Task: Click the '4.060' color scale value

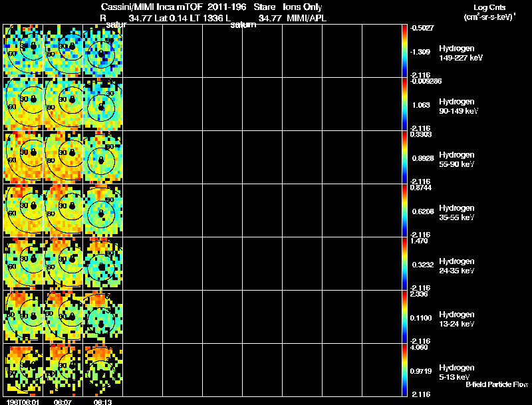Action: [x=419, y=347]
